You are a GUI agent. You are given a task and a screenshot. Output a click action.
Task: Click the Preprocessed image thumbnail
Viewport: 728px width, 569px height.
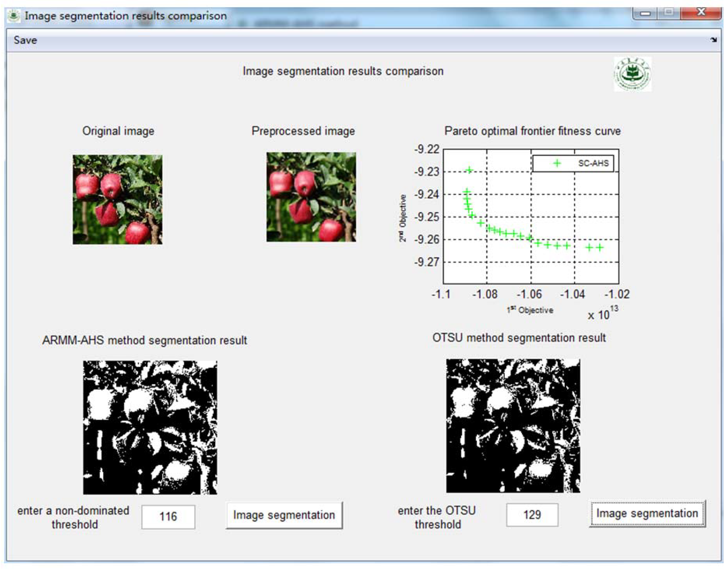[311, 197]
